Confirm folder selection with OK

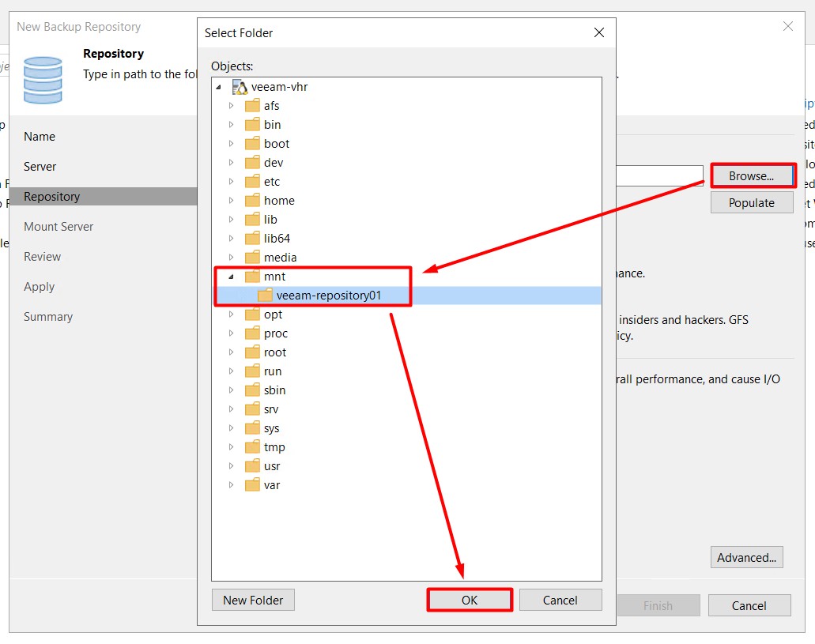click(x=470, y=601)
